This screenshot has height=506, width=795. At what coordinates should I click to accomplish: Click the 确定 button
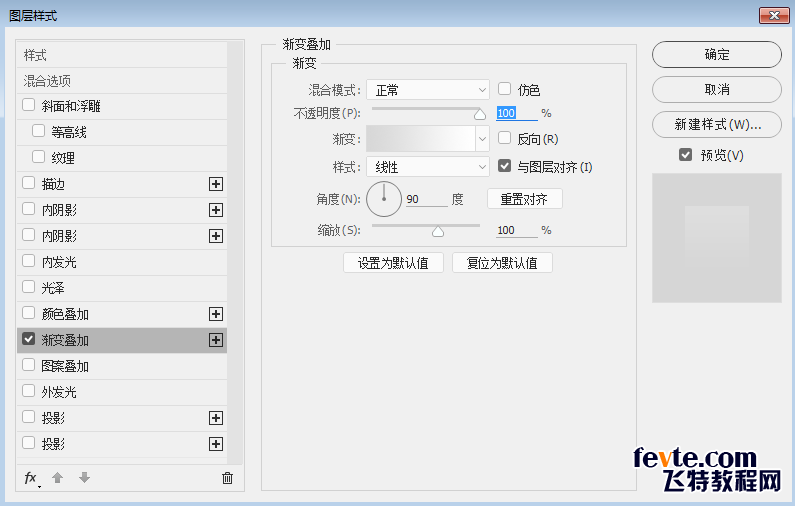click(716, 54)
